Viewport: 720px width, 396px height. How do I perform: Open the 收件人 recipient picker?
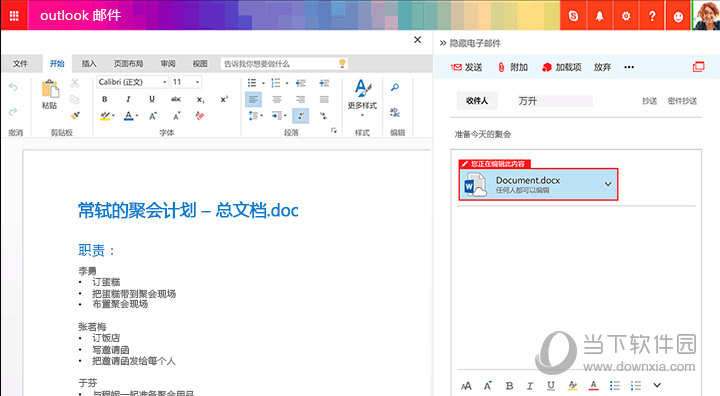477,101
